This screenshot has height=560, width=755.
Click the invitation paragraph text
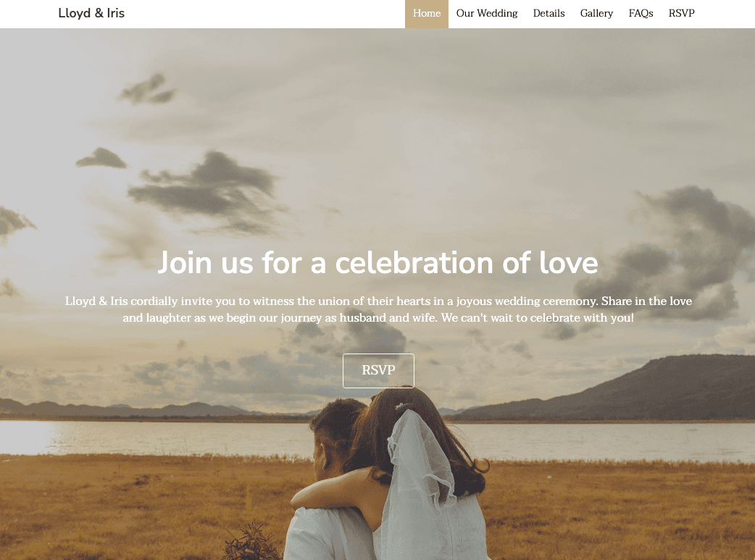pos(378,309)
